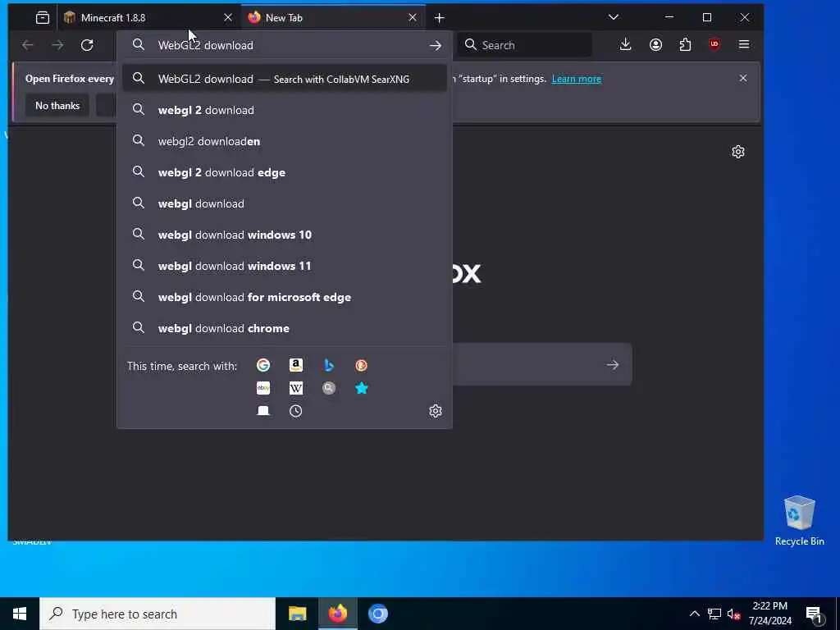The height and width of the screenshot is (630, 840).
Task: Click the arrow in the new tab search box
Action: pos(613,365)
